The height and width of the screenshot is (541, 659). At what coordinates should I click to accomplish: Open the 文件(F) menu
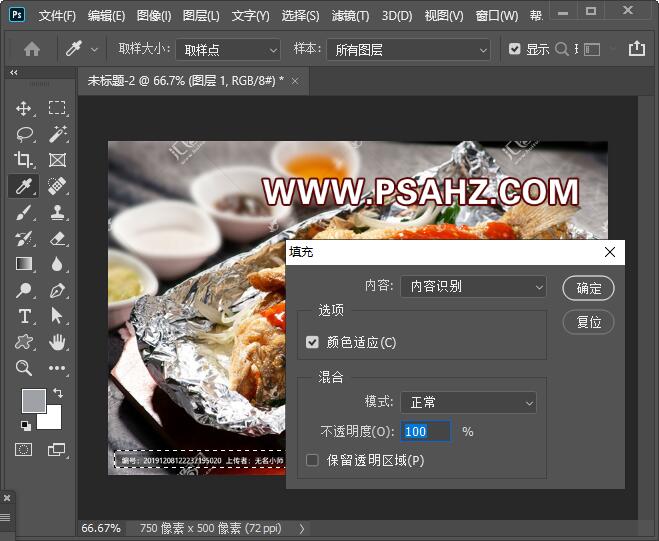tap(57, 16)
